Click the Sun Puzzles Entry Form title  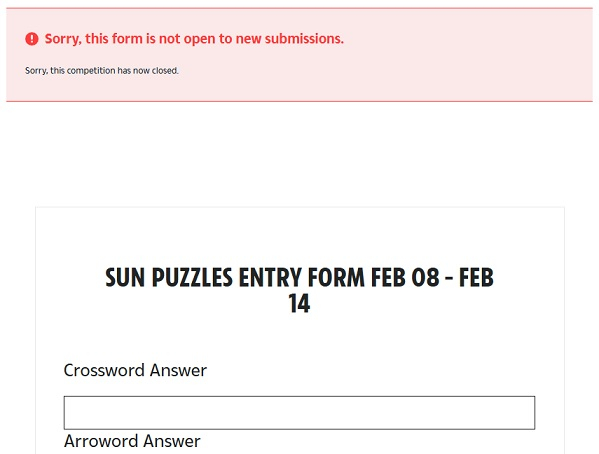coord(299,290)
